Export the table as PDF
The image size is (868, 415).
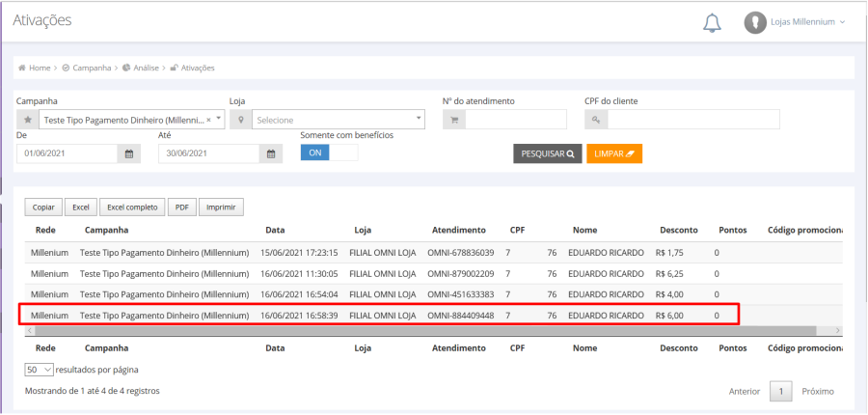tap(182, 207)
